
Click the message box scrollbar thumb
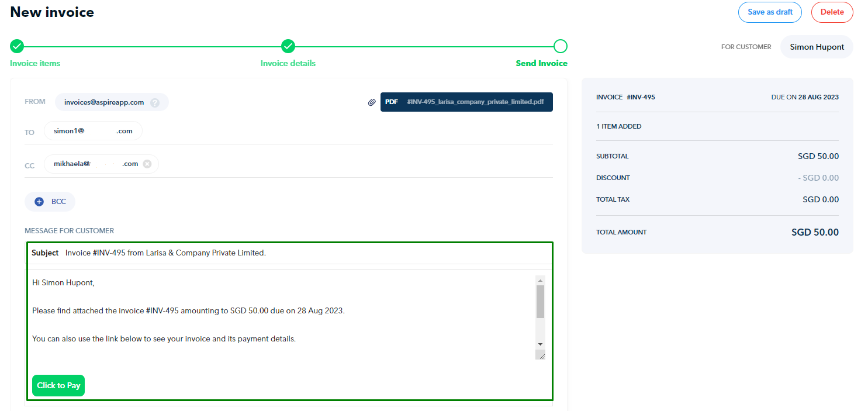[540, 301]
